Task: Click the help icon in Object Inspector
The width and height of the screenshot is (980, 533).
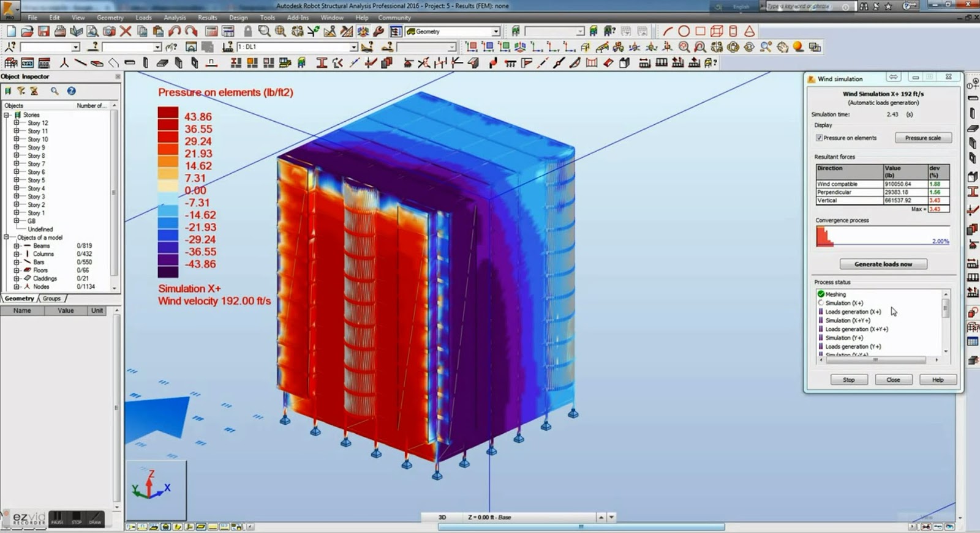Action: 72,91
